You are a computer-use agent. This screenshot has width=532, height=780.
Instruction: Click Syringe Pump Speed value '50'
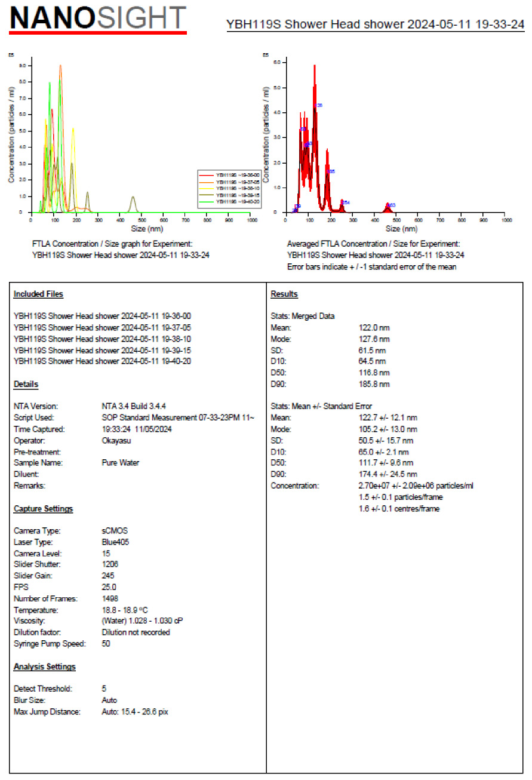(x=106, y=644)
